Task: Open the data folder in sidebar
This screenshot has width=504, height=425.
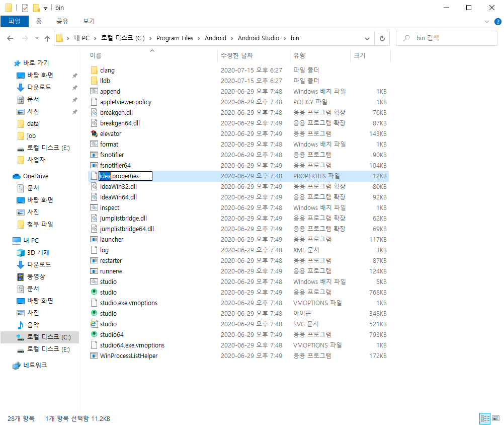Action: [x=33, y=123]
